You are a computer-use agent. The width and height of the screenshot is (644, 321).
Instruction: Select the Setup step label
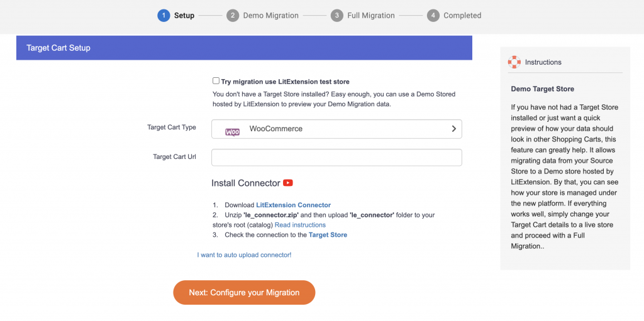(184, 16)
